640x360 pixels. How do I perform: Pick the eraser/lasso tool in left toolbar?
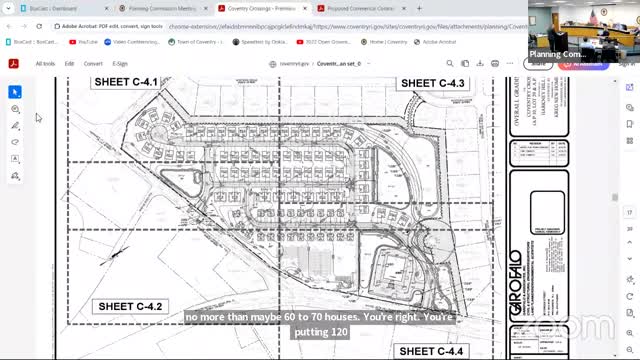15,142
